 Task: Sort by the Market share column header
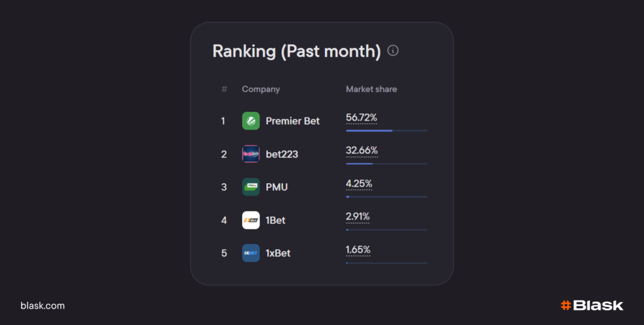[x=371, y=89]
